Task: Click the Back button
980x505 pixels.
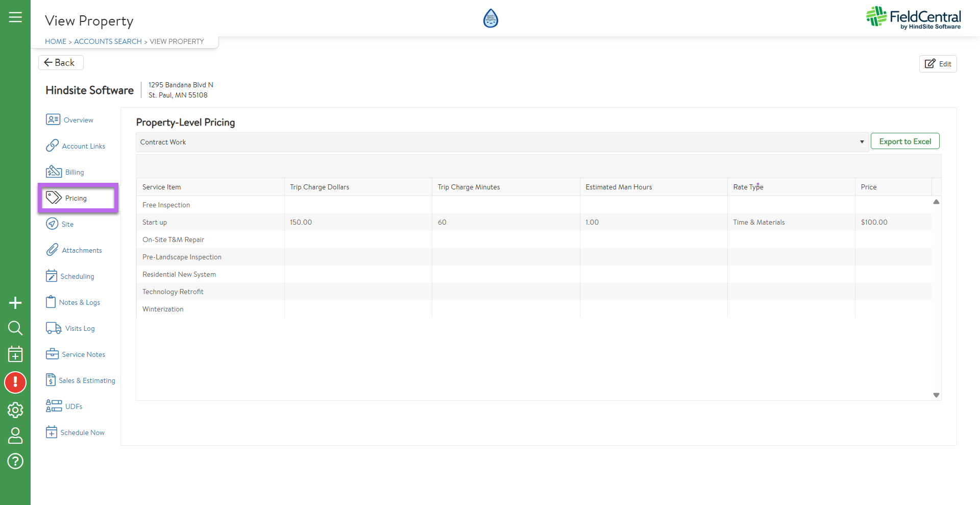Action: 60,62
